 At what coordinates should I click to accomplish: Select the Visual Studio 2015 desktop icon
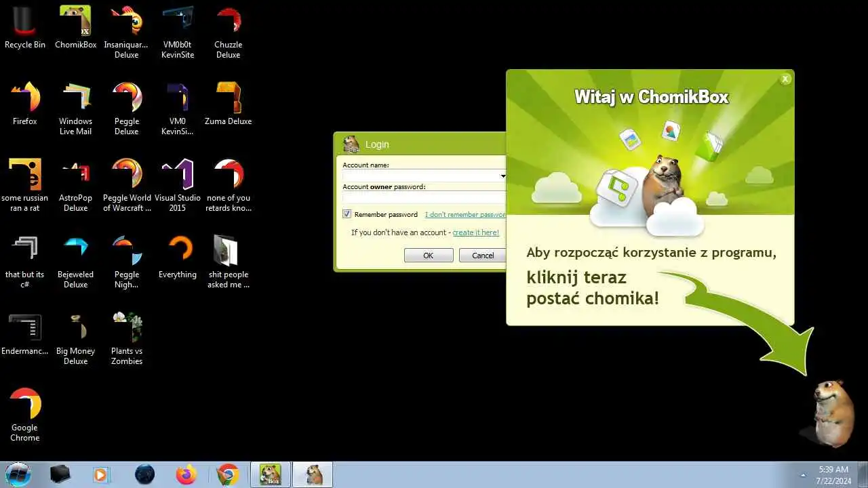[178, 186]
